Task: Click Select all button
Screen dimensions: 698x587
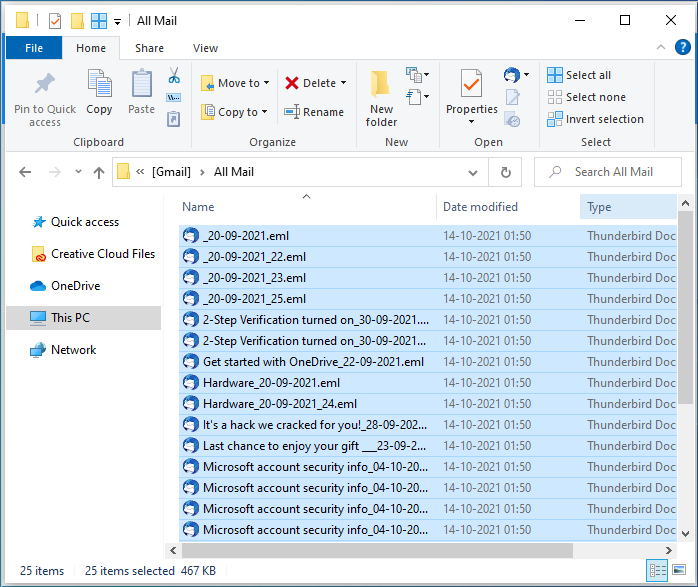Action: pos(579,75)
